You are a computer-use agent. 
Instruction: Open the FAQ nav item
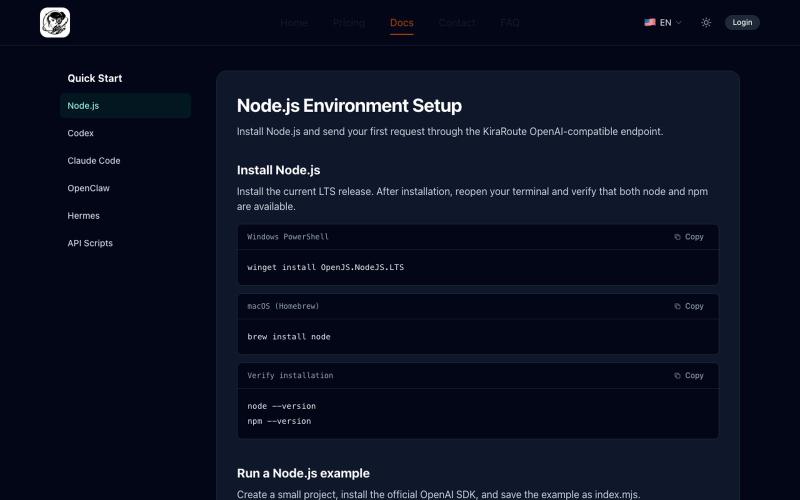tap(510, 22)
